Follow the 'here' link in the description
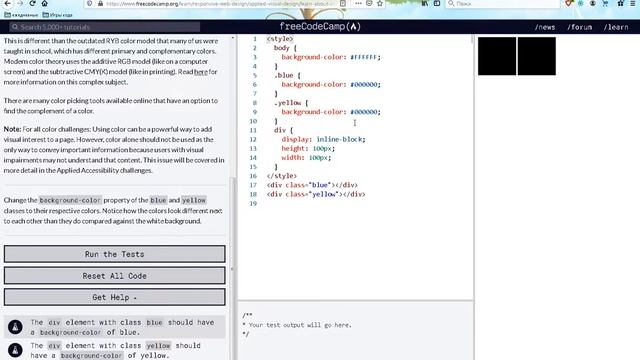Viewport: 640px width, 360px height. (201, 72)
